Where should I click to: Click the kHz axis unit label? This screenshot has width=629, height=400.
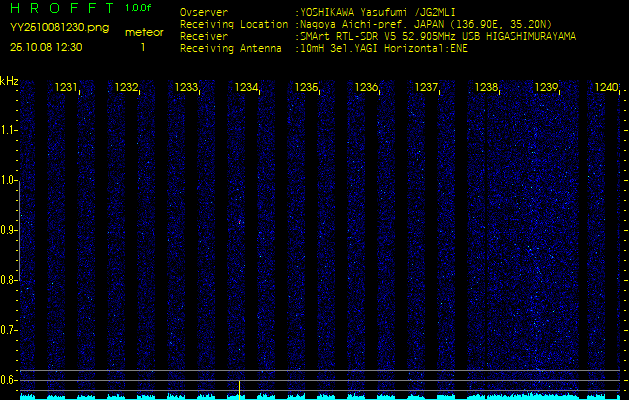pos(9,81)
